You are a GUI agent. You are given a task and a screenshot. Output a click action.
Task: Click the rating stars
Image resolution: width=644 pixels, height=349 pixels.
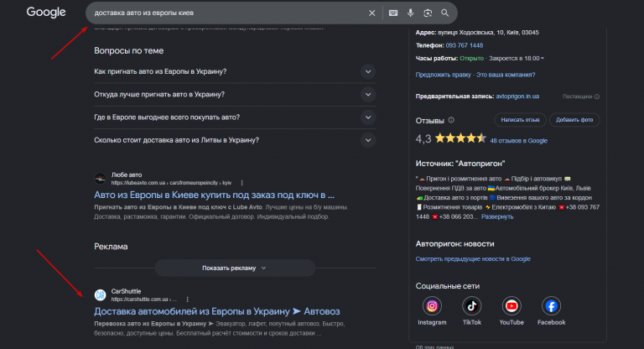point(460,138)
